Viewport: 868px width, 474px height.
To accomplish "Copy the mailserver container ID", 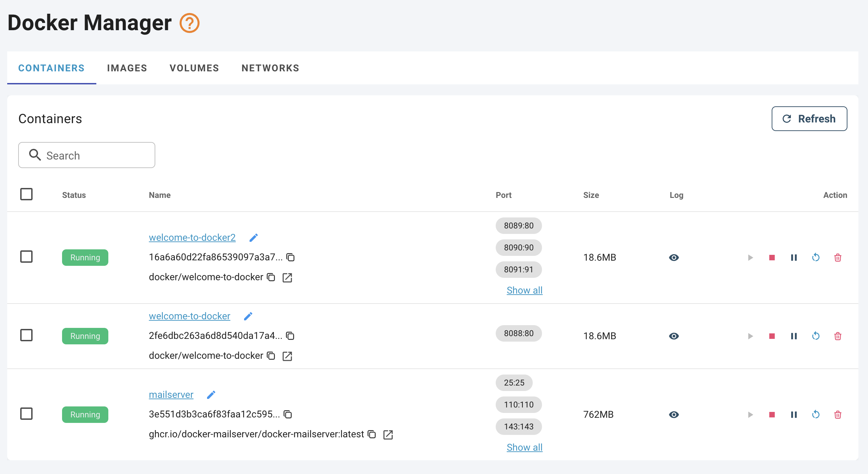I will 288,414.
